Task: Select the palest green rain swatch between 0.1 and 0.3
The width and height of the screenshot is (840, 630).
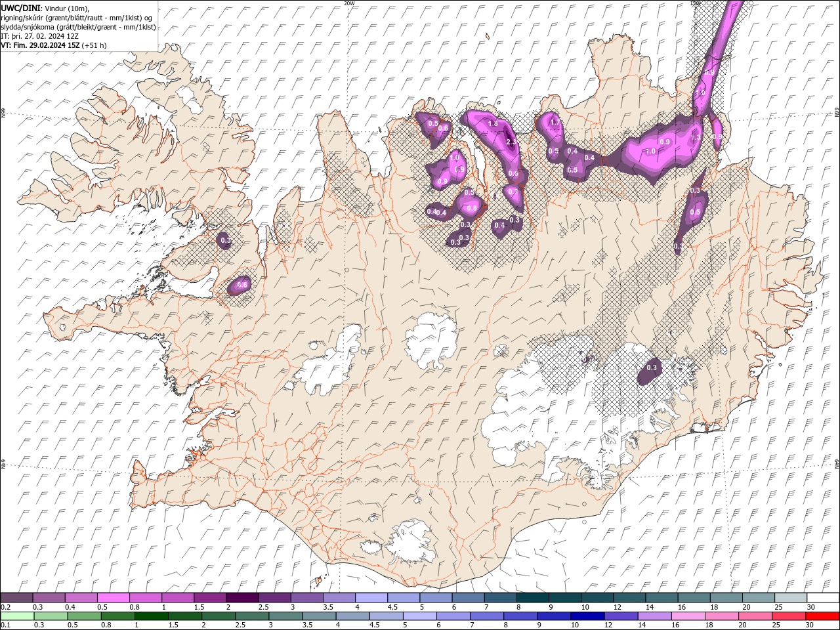Action: pyautogui.click(x=17, y=616)
